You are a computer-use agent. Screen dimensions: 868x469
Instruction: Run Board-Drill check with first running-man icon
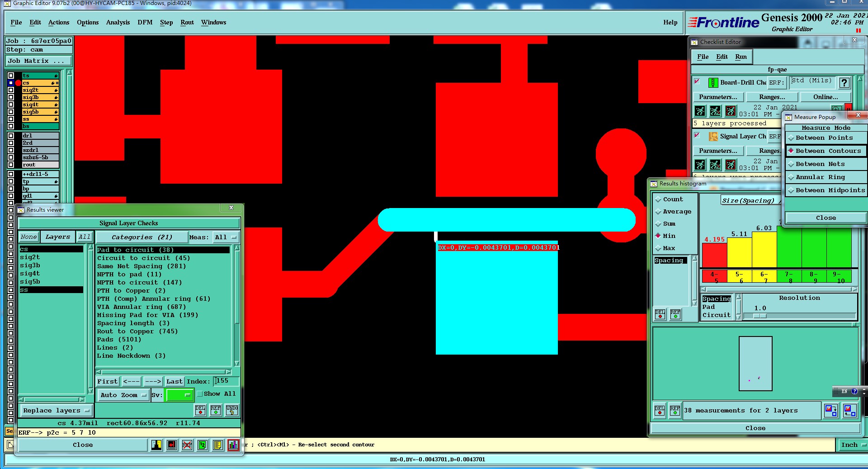(700, 111)
